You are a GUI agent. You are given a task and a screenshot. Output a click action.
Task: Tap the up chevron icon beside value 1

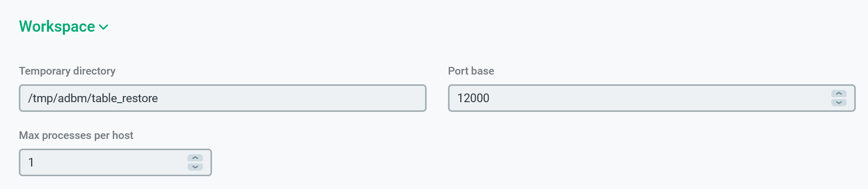(x=195, y=158)
